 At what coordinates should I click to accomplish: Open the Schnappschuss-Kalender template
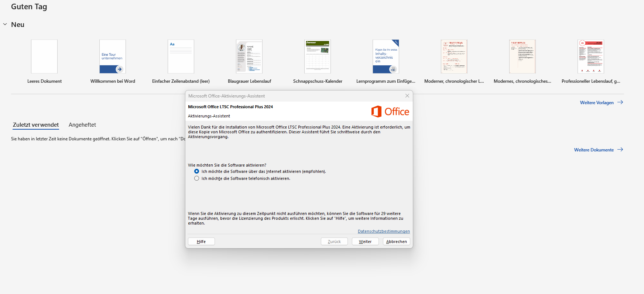[318, 57]
